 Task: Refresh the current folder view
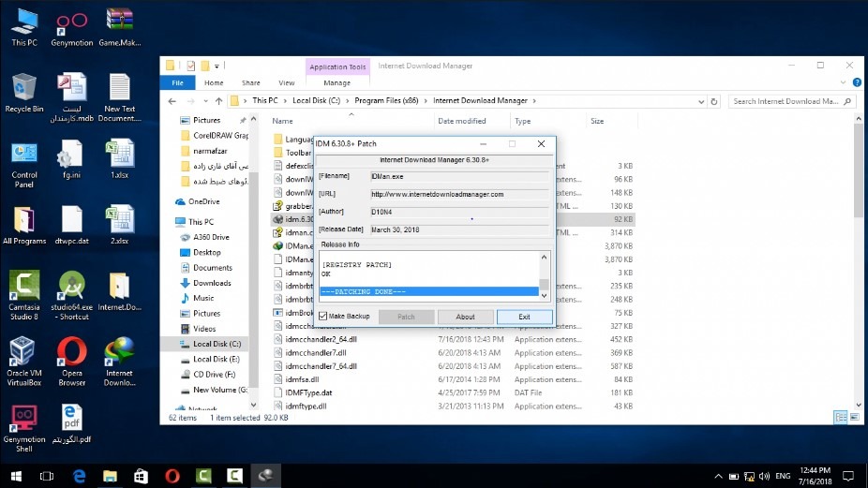click(715, 101)
